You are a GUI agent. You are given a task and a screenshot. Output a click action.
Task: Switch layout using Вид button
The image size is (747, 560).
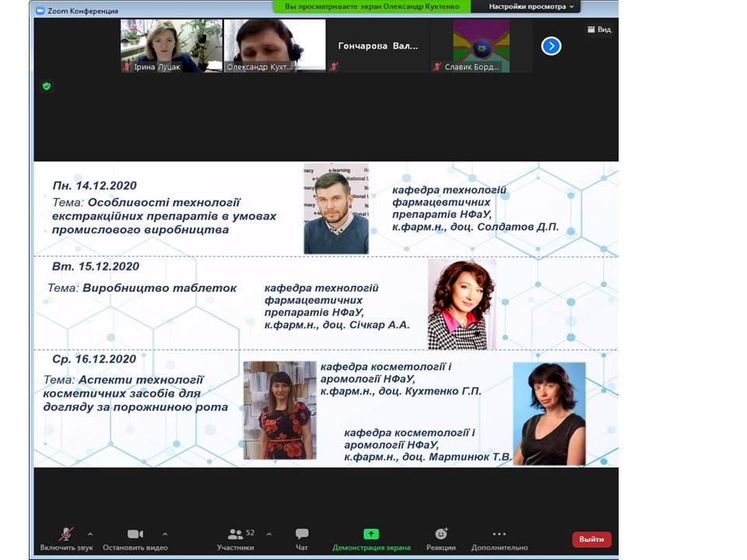[x=599, y=30]
